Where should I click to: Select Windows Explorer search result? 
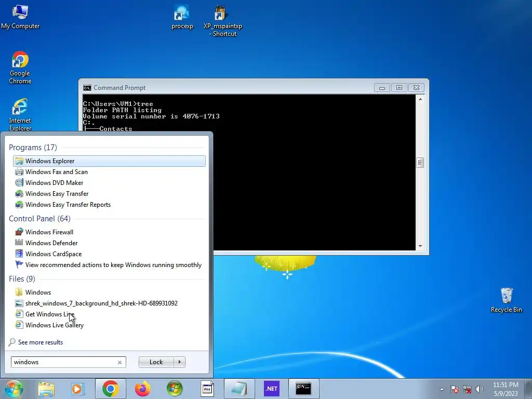109,161
